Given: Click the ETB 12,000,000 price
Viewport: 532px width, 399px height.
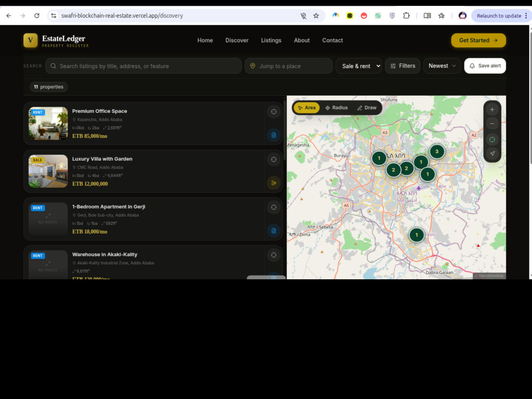Looking at the screenshot, I should click(90, 184).
